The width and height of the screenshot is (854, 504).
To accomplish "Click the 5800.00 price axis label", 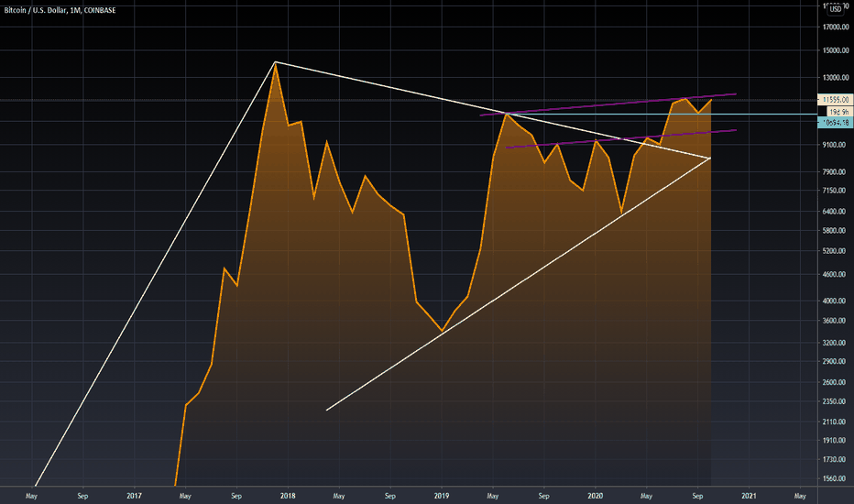I will [x=836, y=231].
